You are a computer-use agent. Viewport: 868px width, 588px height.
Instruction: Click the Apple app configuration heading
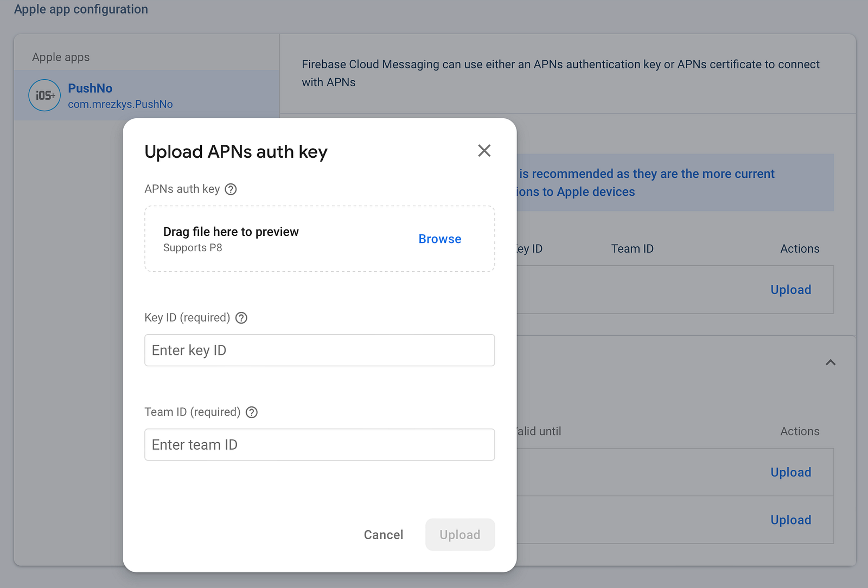[81, 9]
